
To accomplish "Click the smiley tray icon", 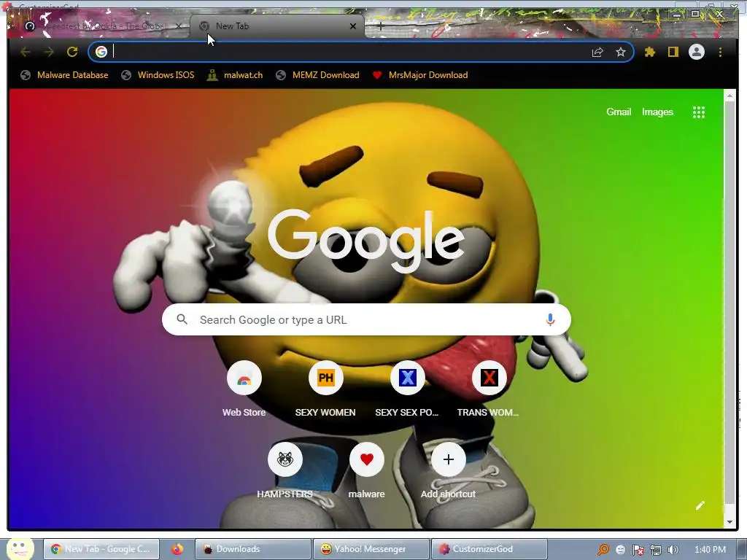I will 620,550.
